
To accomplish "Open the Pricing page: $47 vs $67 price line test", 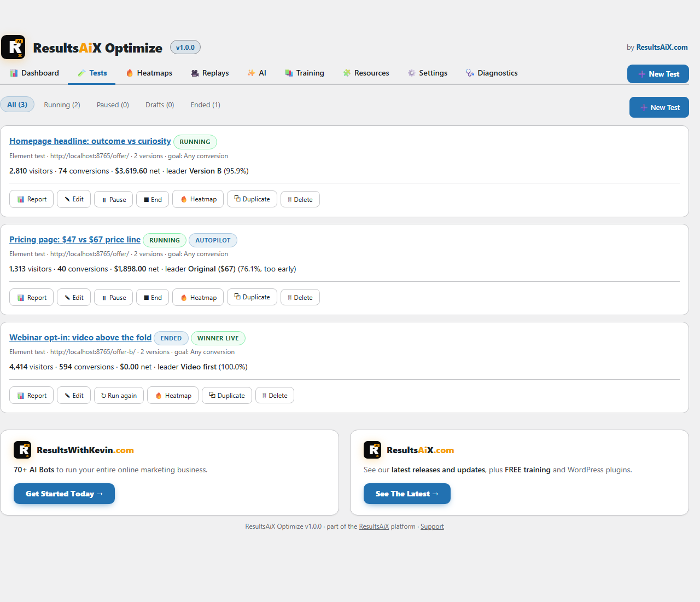I will tap(75, 240).
